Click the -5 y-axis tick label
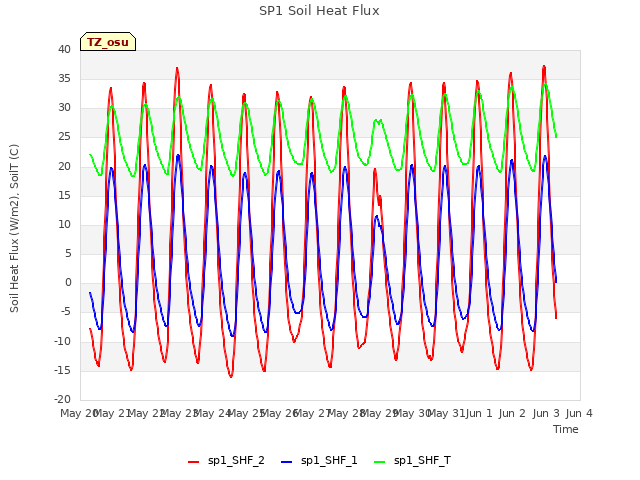 (x=65, y=312)
